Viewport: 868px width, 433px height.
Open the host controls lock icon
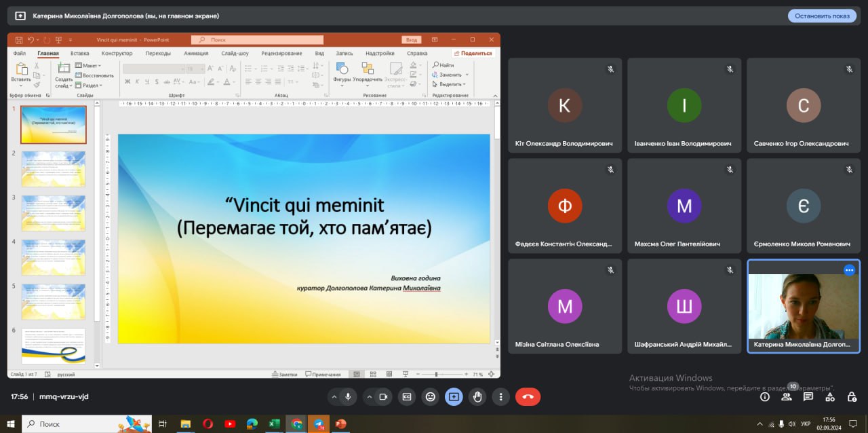point(852,396)
